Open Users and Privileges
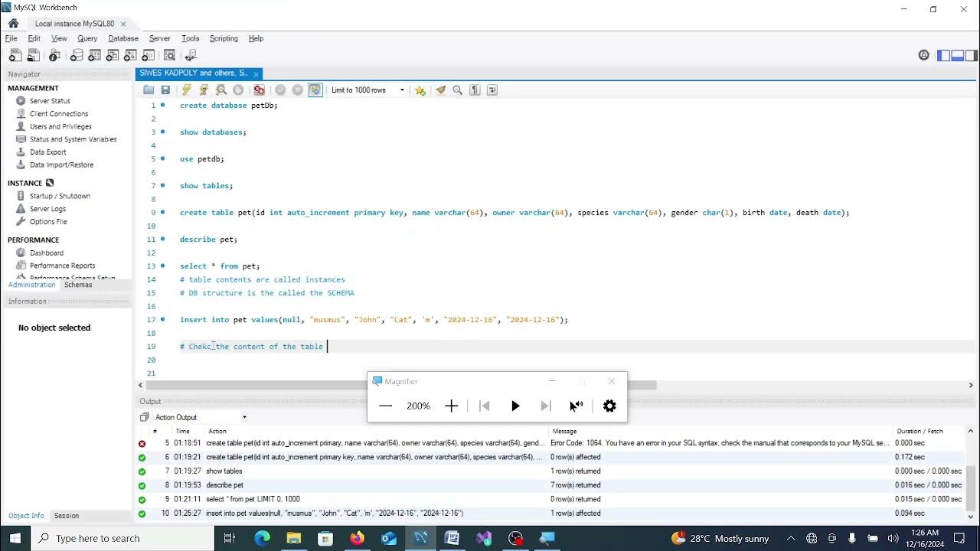The height and width of the screenshot is (551, 980). [60, 126]
